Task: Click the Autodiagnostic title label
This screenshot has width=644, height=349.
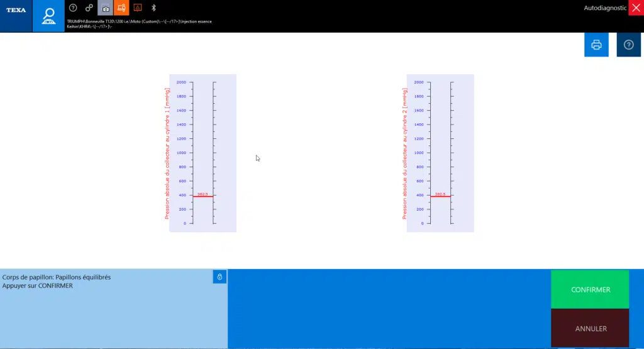Action: 605,8
